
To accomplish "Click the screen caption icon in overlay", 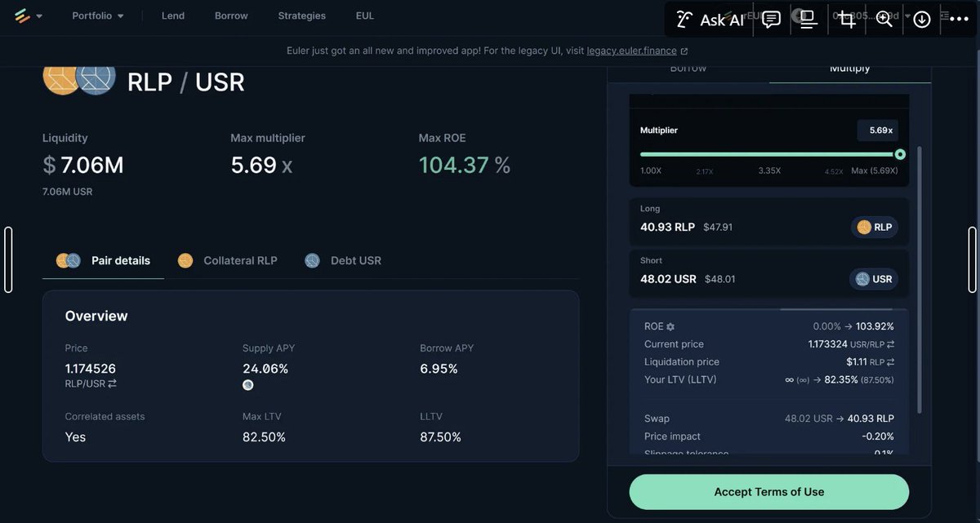I will [x=808, y=20].
